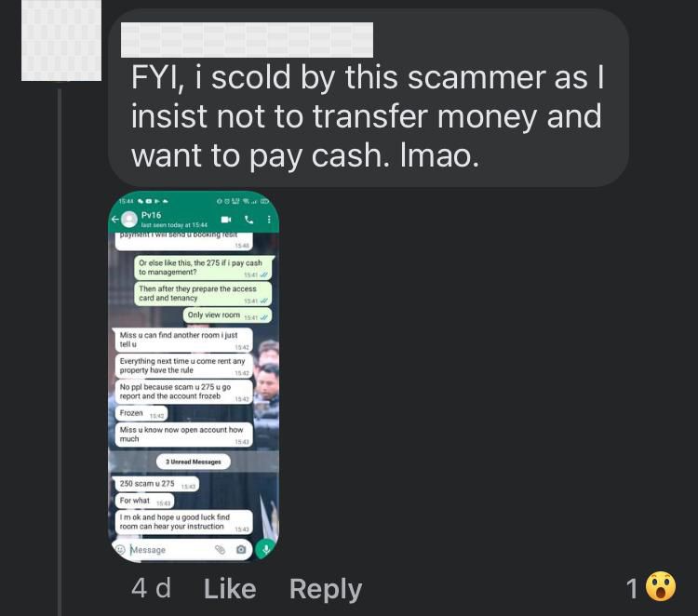The height and width of the screenshot is (616, 698).
Task: Tap the video call icon in chat header
Action: pos(226,220)
